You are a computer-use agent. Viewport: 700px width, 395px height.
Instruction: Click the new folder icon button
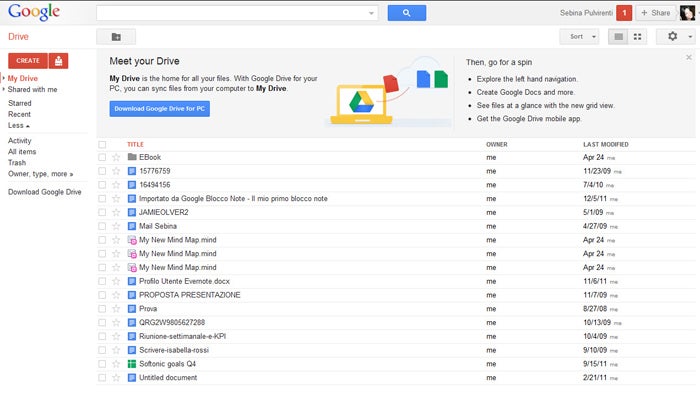point(116,37)
